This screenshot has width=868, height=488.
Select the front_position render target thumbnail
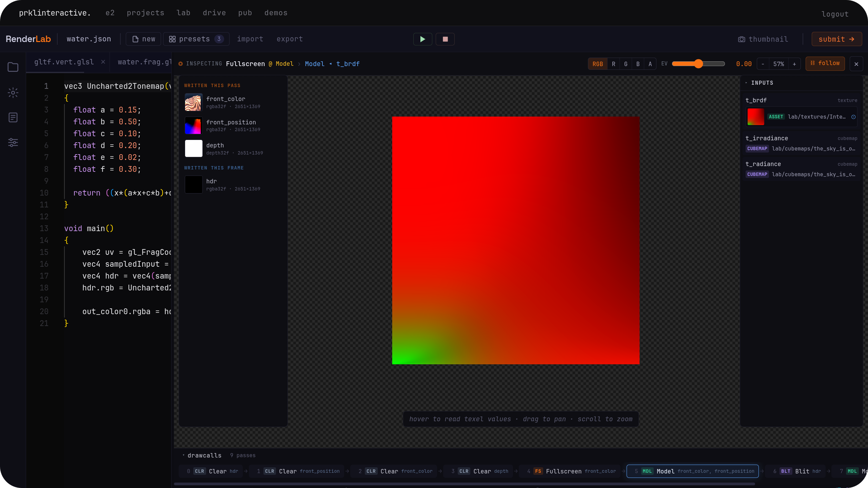tap(194, 125)
